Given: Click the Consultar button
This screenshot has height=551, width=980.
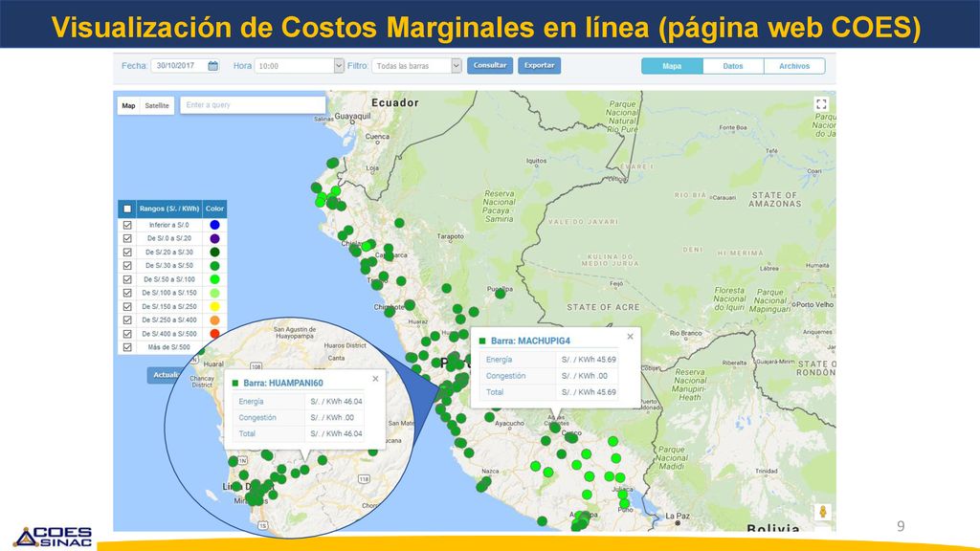Looking at the screenshot, I should point(490,66).
